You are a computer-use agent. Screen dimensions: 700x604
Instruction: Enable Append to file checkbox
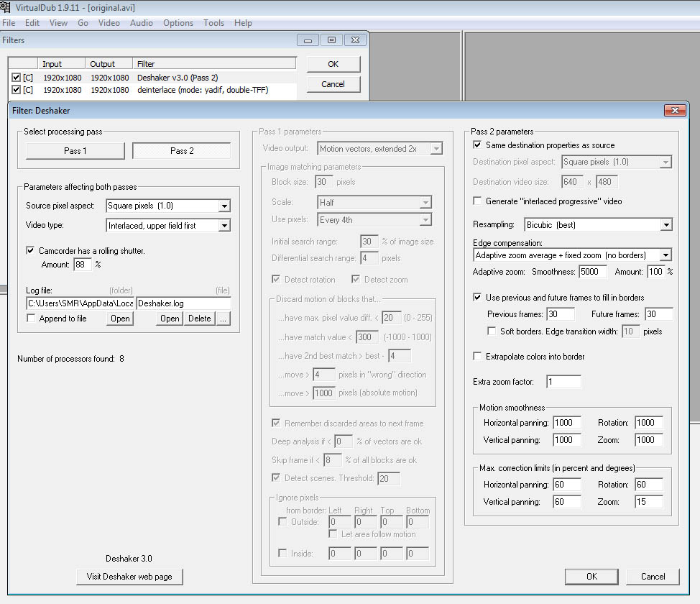(x=31, y=318)
